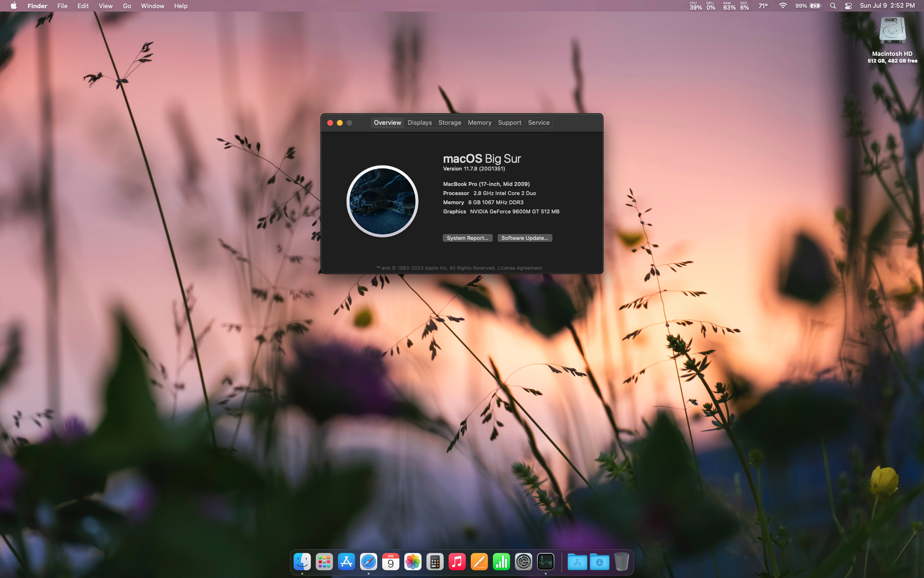Click the GPU 0% menu bar stat
Image resolution: width=924 pixels, height=578 pixels.
(711, 6)
